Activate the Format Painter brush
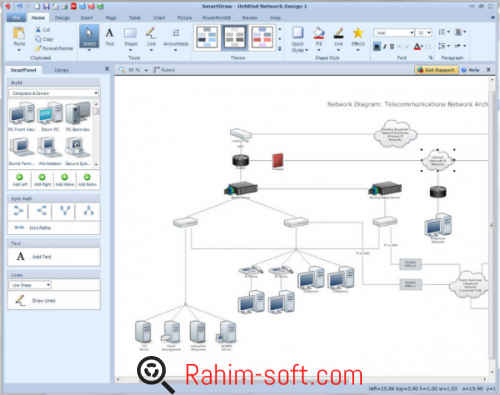This screenshot has height=395, width=500. pos(38,48)
